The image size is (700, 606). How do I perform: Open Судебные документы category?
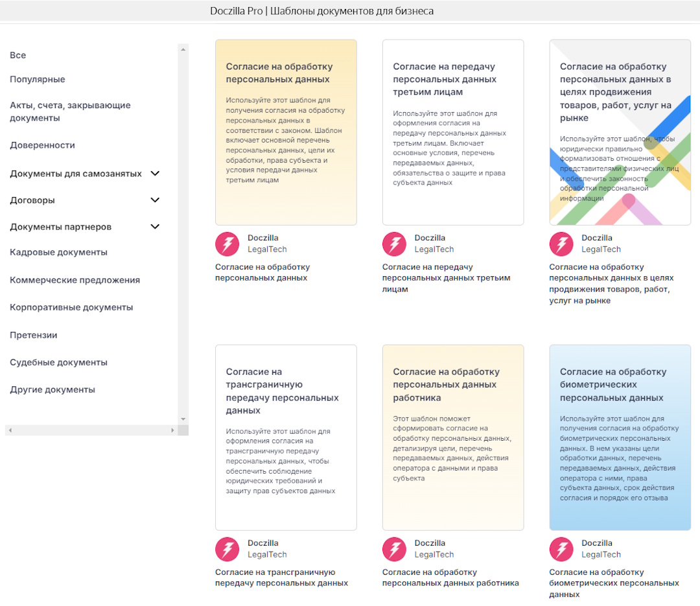click(58, 363)
